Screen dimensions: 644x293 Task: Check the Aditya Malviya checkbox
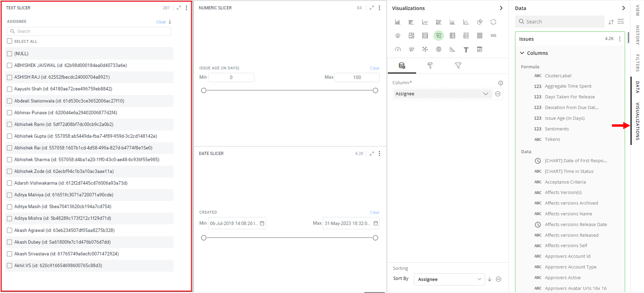pyautogui.click(x=10, y=195)
